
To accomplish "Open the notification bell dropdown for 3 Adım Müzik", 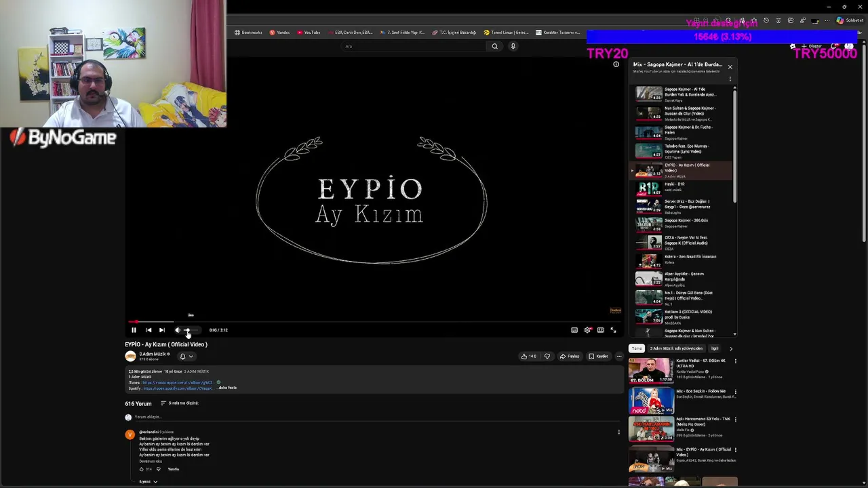I will 186,357.
